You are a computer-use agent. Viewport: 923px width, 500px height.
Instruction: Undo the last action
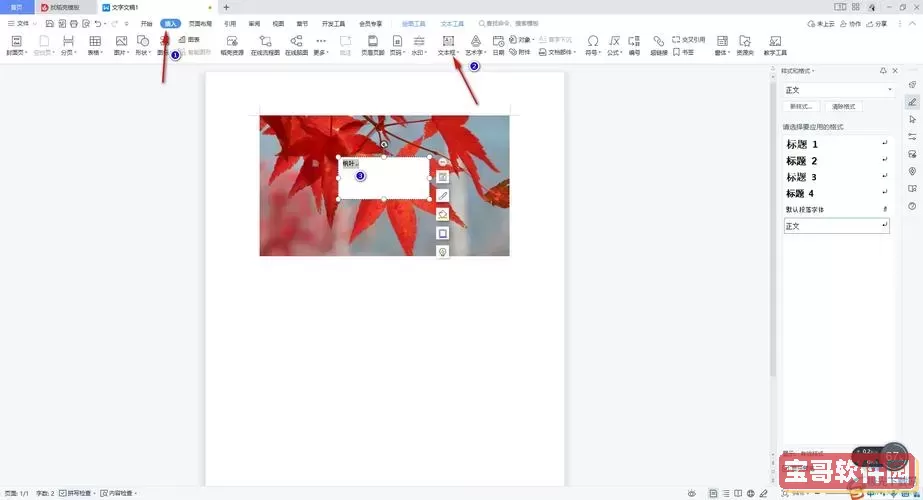(98, 24)
